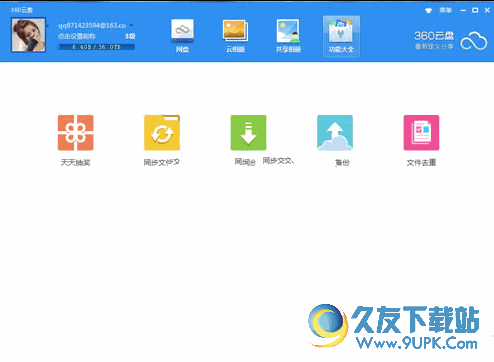Click the storage usage bar 6.4GB / 36.0TB
Image resolution: width=494 pixels, height=362 pixels.
point(96,47)
